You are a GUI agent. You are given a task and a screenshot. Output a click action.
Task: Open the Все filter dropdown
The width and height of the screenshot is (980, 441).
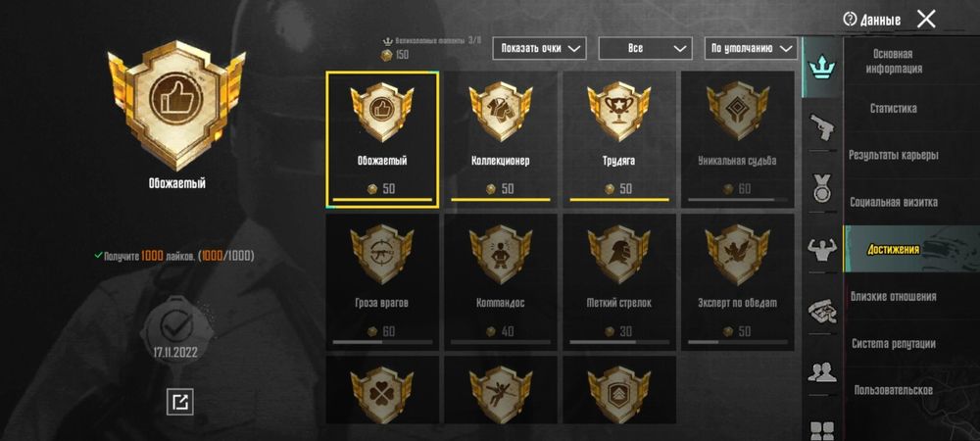(x=645, y=48)
